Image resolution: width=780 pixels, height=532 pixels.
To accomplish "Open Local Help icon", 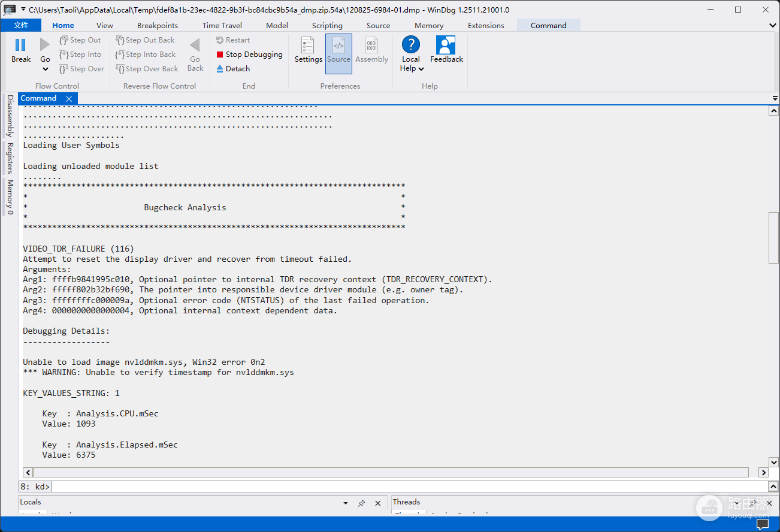I will click(411, 45).
